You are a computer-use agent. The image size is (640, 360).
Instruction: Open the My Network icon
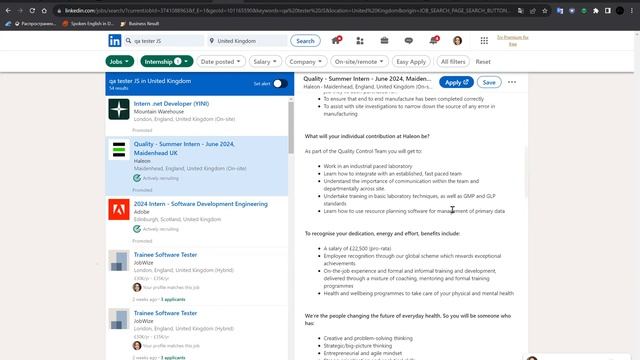coord(360,40)
